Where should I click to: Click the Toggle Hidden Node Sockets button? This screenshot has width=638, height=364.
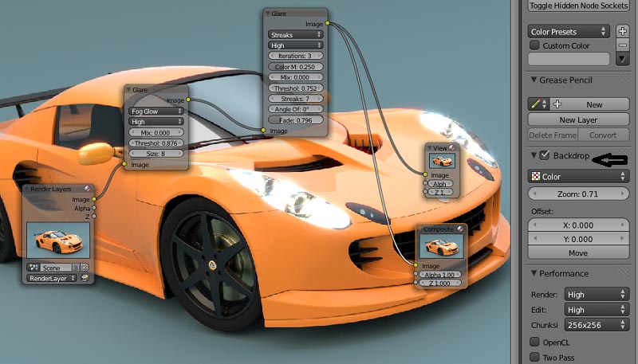coord(578,6)
